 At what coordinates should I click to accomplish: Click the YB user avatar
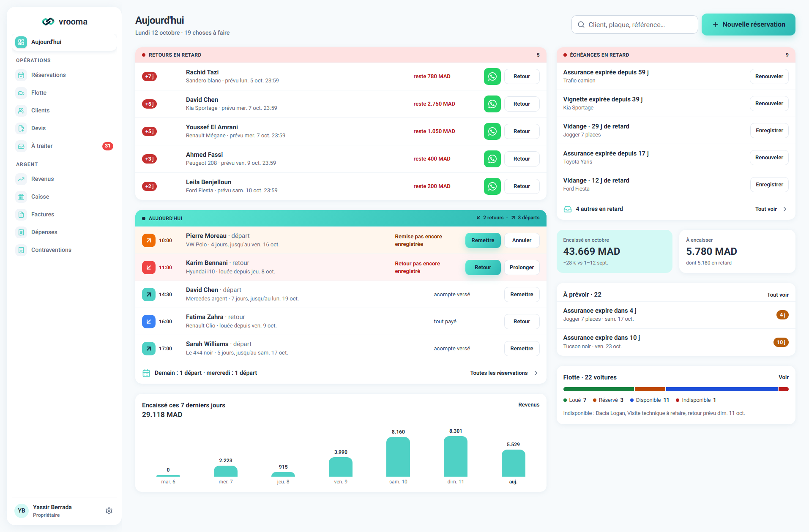pyautogui.click(x=22, y=511)
